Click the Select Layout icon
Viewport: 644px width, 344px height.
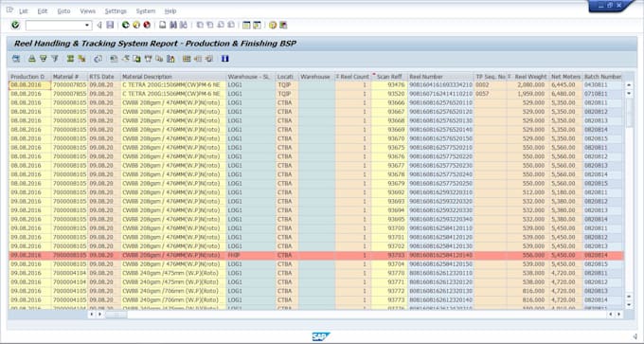coord(198,59)
